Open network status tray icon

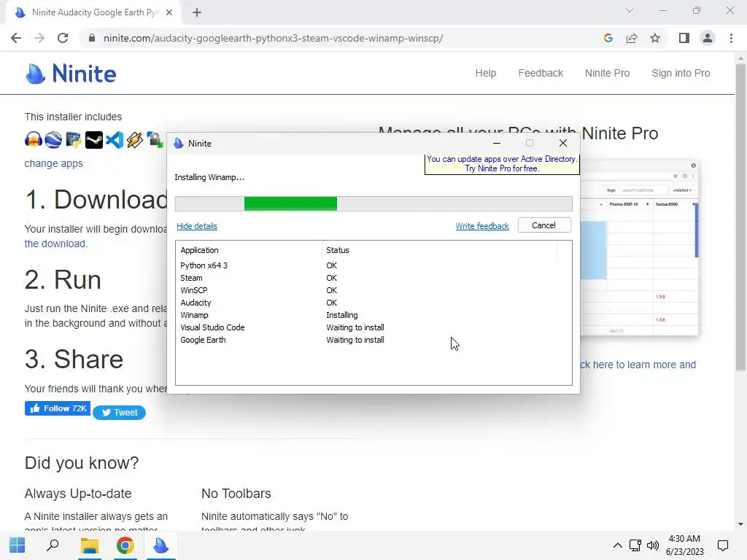tap(635, 545)
